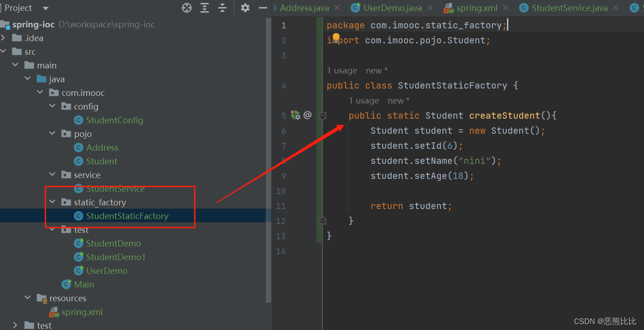Image resolution: width=644 pixels, height=330 pixels.
Task: Click the Spring bean gutter icon on line 5
Action: click(x=296, y=115)
